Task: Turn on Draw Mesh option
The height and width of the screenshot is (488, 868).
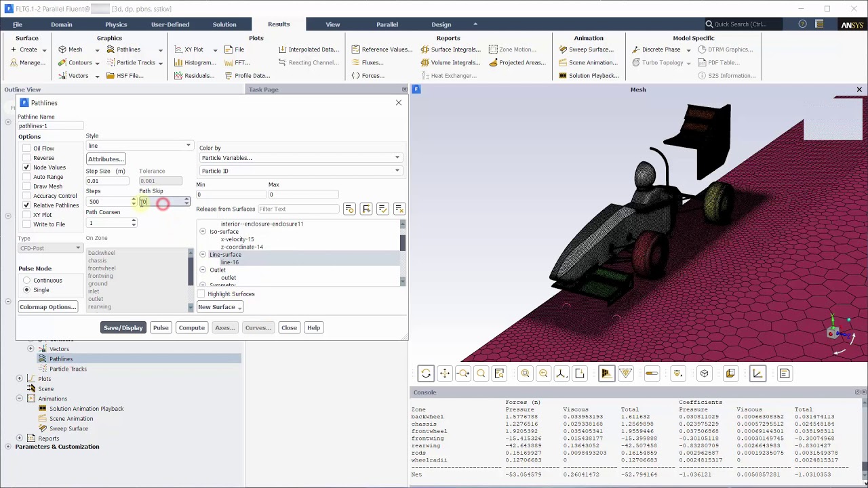Action: 26,186
